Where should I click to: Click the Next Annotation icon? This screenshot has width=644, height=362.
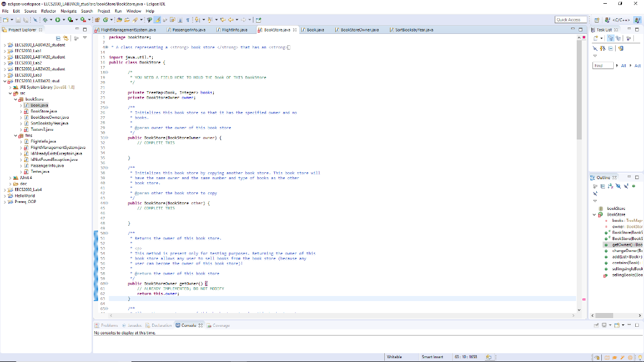[x=198, y=19]
